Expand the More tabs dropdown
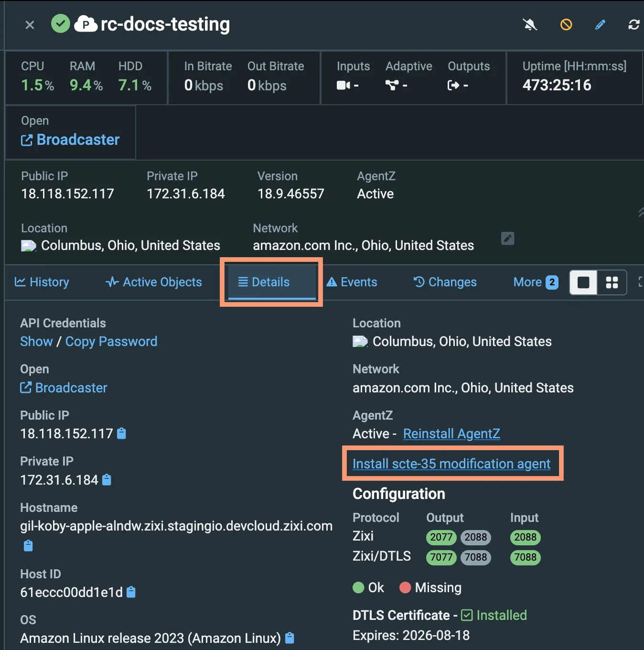 point(536,282)
